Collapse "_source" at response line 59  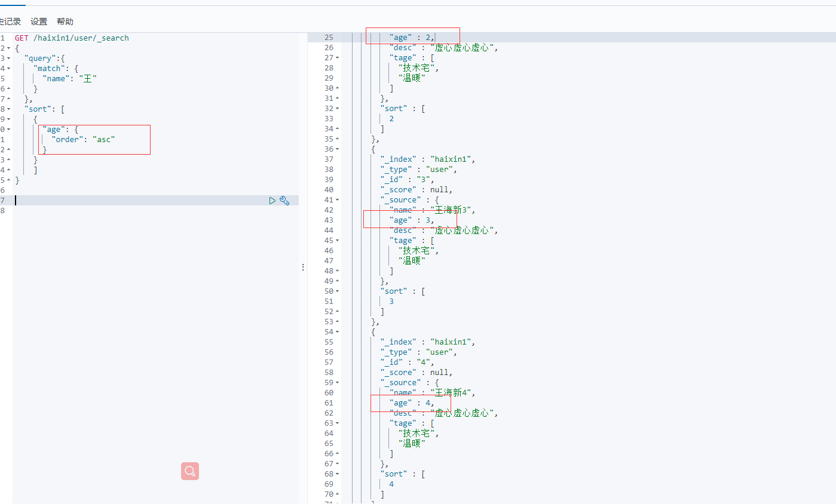click(x=337, y=383)
